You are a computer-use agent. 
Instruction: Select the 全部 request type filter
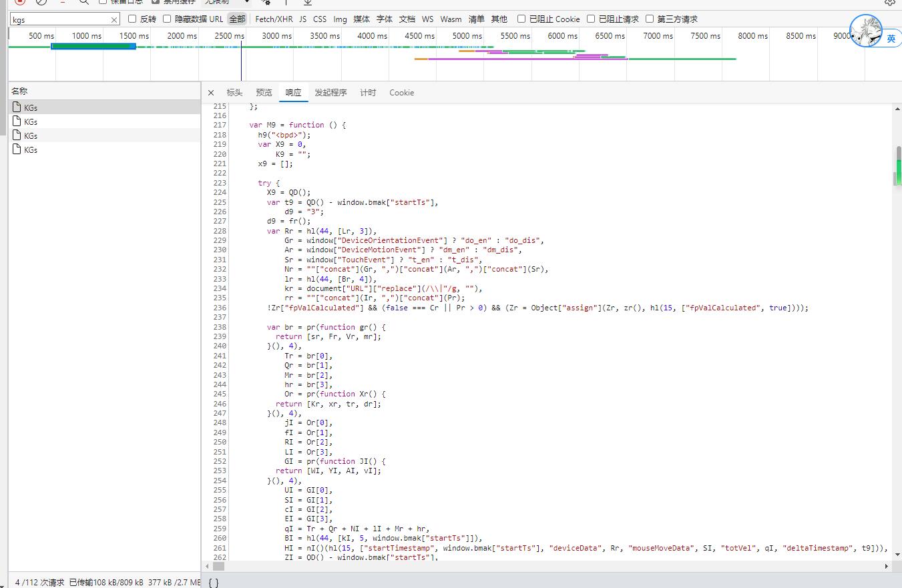click(237, 19)
